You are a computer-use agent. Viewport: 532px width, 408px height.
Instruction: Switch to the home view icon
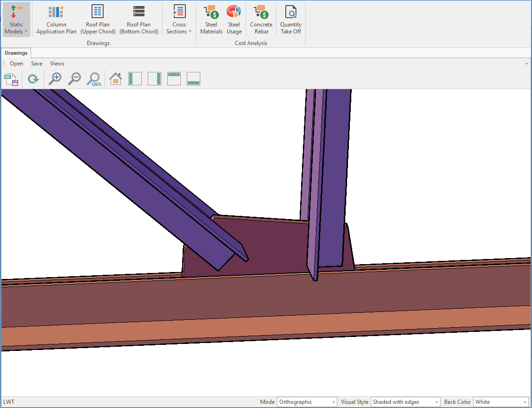(115, 79)
